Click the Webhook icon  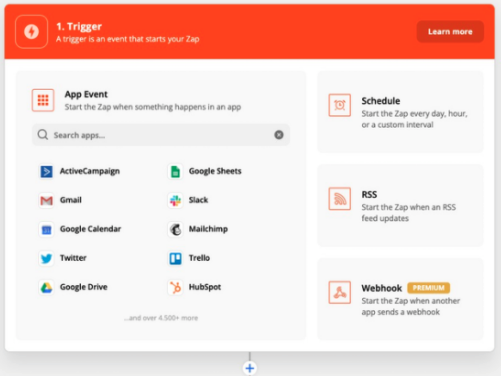click(340, 292)
